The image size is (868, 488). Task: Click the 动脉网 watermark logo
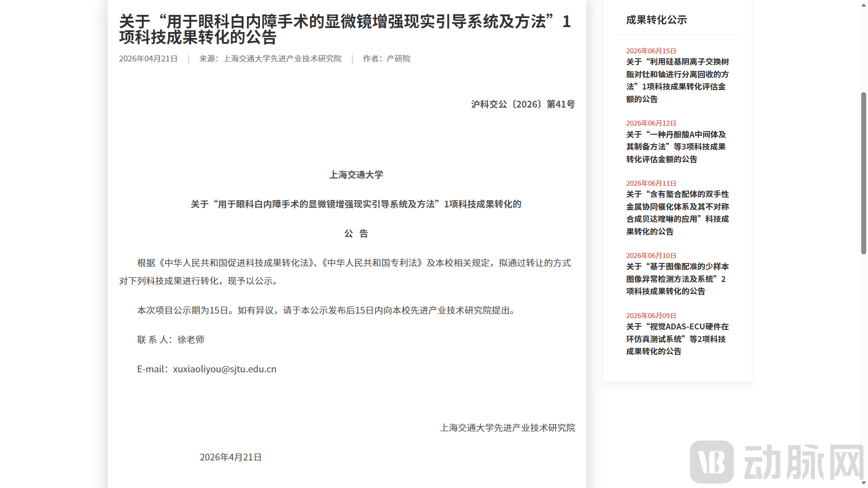tap(776, 462)
